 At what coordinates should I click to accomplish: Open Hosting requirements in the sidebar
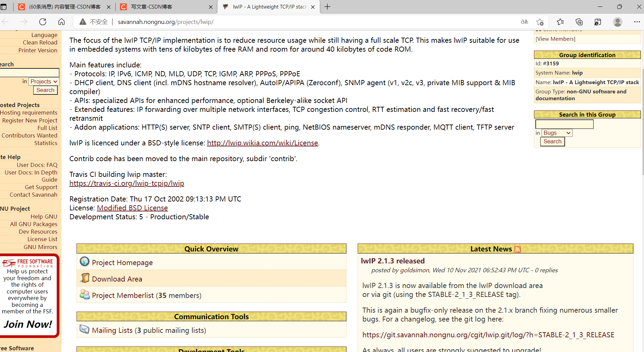click(29, 113)
